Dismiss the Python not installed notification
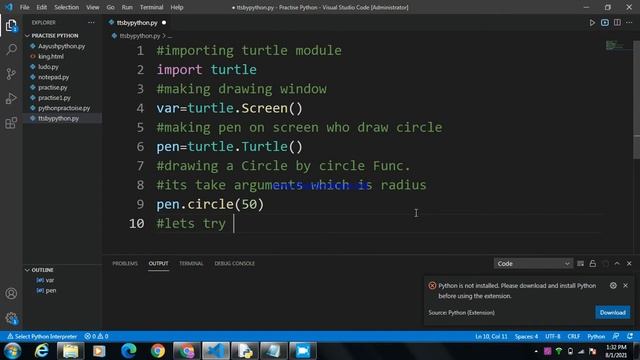The width and height of the screenshot is (640, 360). coord(625,286)
